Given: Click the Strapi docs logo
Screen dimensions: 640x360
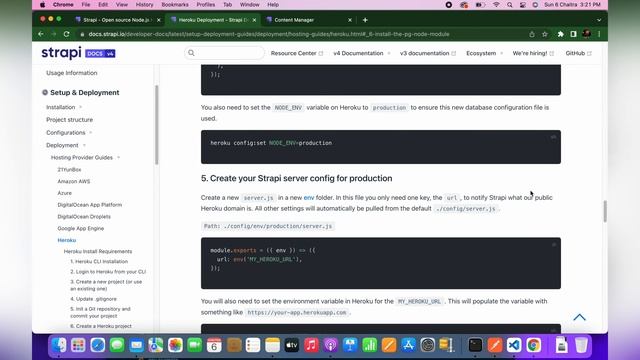Looking at the screenshot, I should click(78, 53).
